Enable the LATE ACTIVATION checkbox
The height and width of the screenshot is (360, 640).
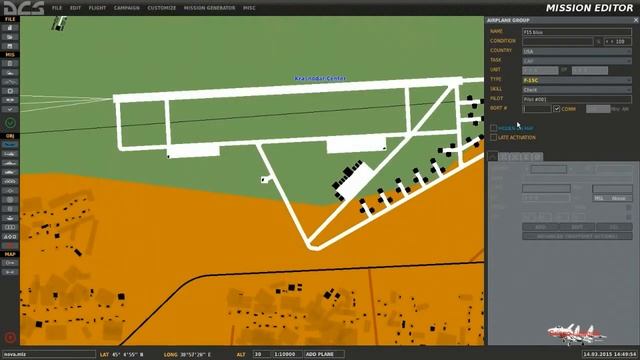coord(493,138)
